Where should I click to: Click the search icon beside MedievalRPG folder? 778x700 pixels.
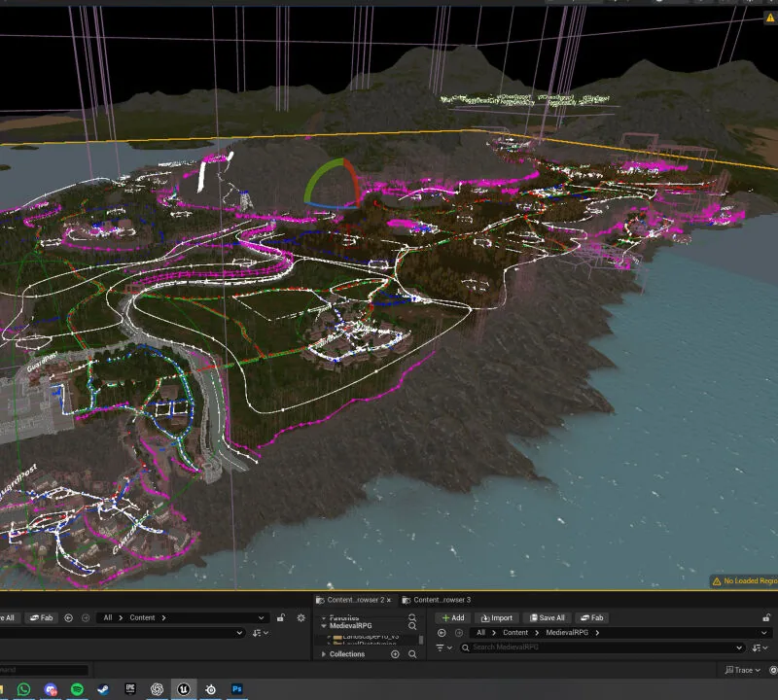412,626
